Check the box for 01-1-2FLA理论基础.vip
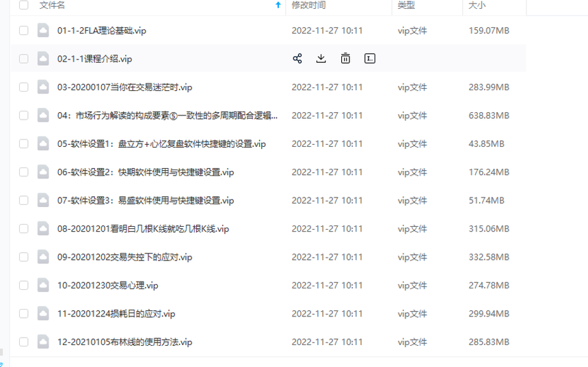Viewport: 588px width, 367px height. [24, 30]
